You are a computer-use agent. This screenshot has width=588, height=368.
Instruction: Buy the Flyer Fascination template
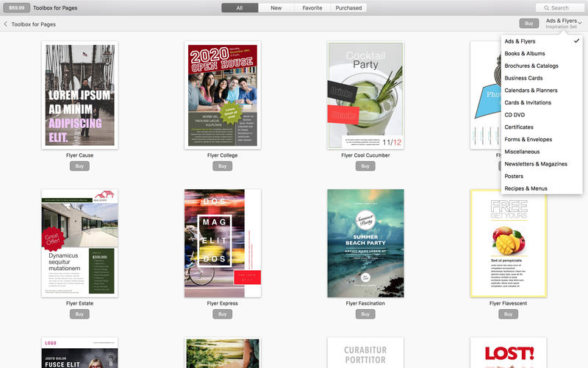click(x=365, y=314)
